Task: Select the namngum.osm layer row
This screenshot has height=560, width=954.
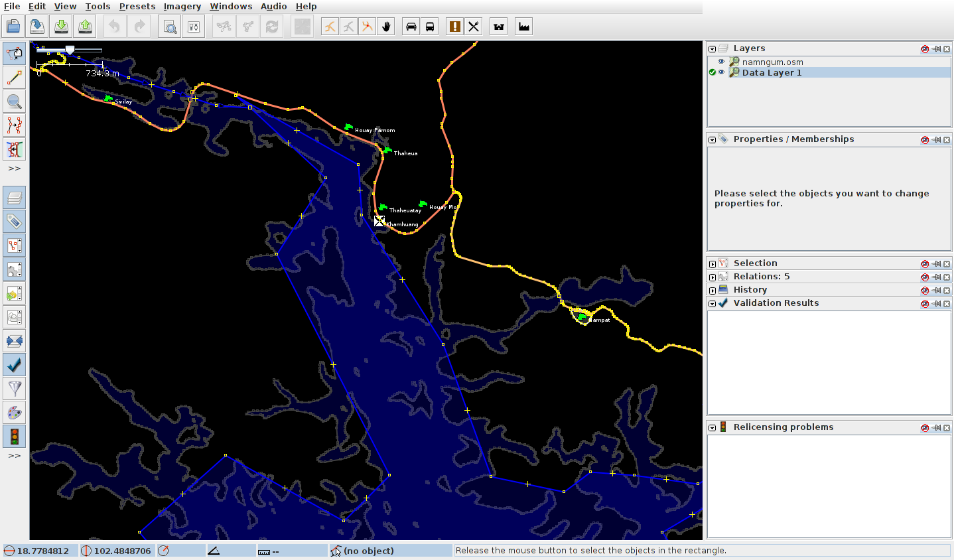Action: pos(829,62)
